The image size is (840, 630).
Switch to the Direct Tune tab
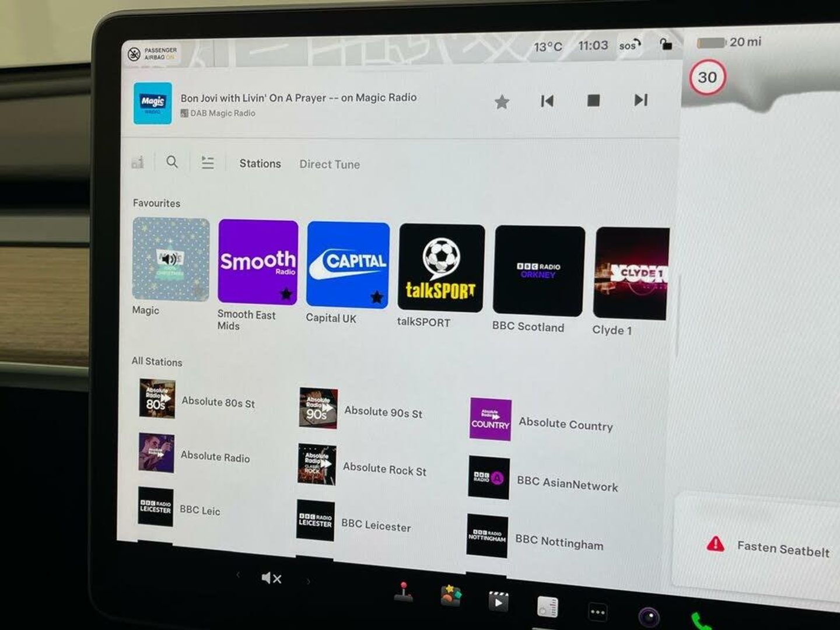click(x=330, y=164)
